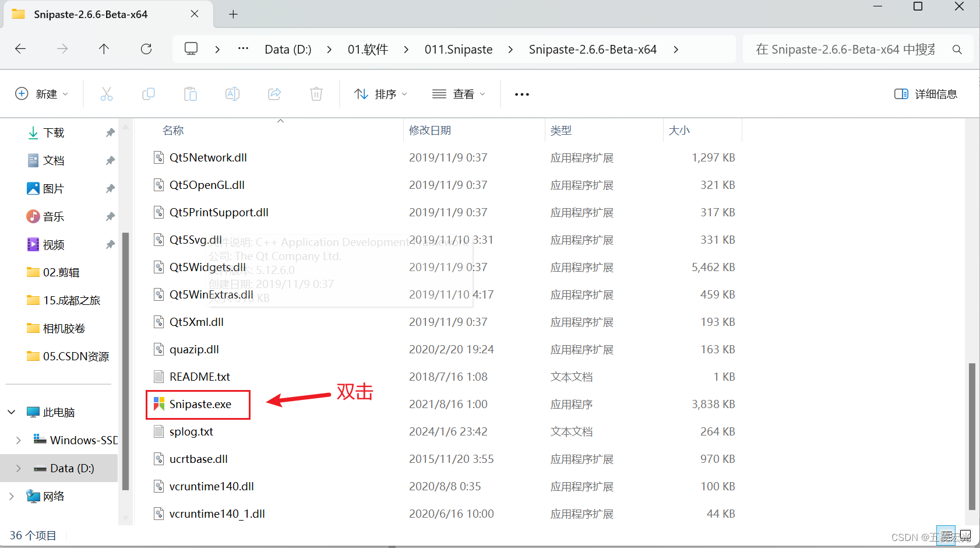This screenshot has height=548, width=980.
Task: Click the Cut scissors icon
Action: click(107, 94)
